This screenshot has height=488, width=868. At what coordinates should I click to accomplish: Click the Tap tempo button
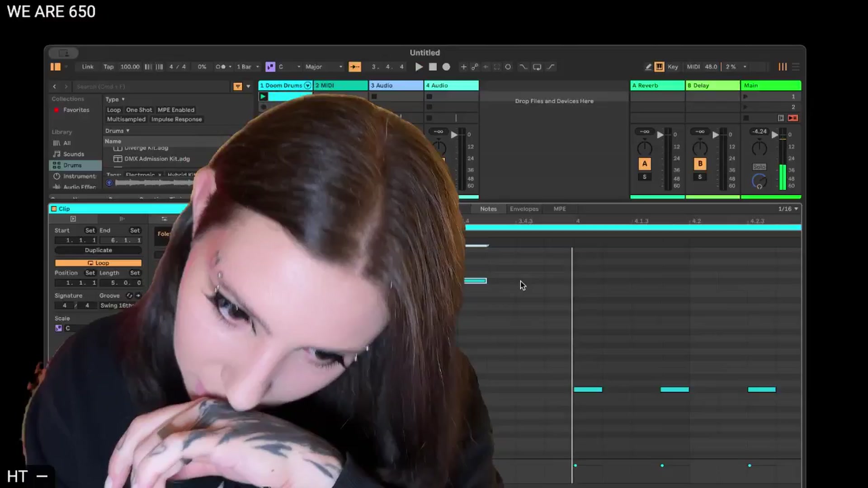[108, 67]
